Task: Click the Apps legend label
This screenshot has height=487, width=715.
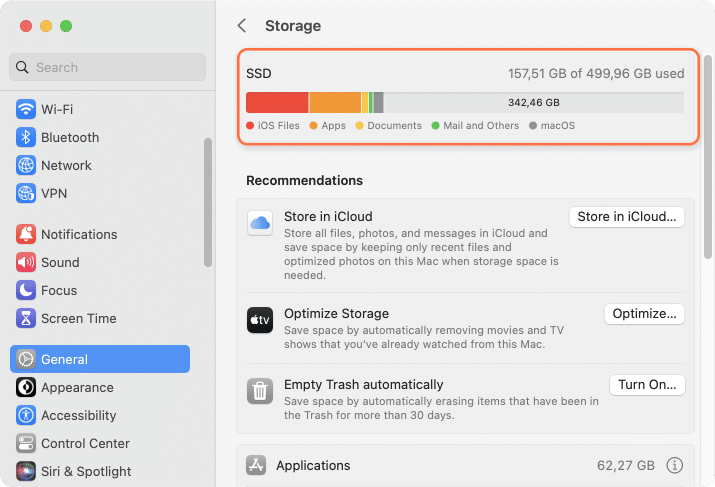Action: pos(333,125)
